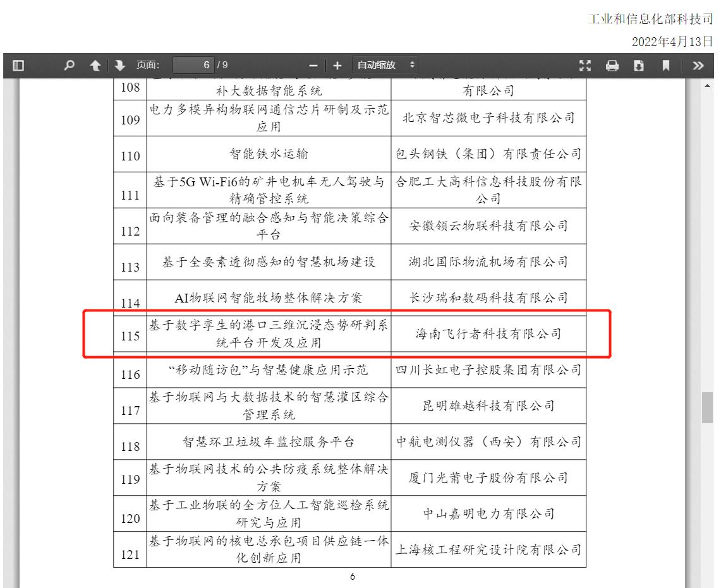The width and height of the screenshot is (721, 588).
Task: Click the 工业和信息化部科技司 signature text
Action: (x=651, y=20)
